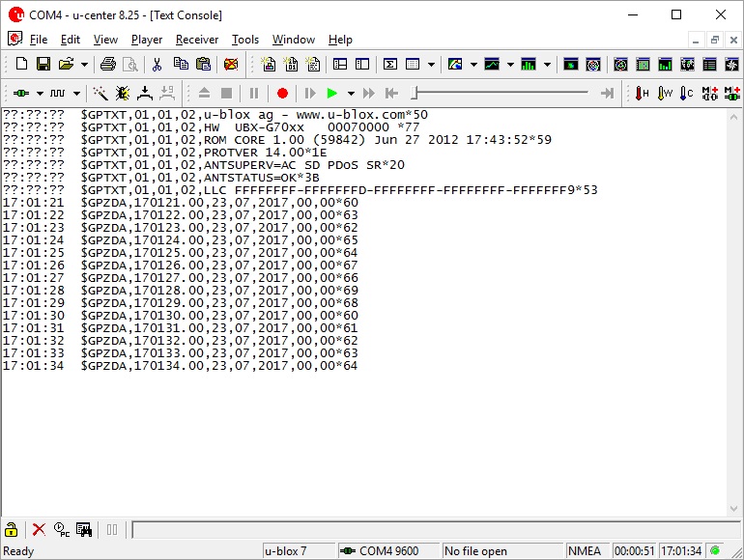
Task: Open the Deviation Map view icon
Action: (571, 64)
